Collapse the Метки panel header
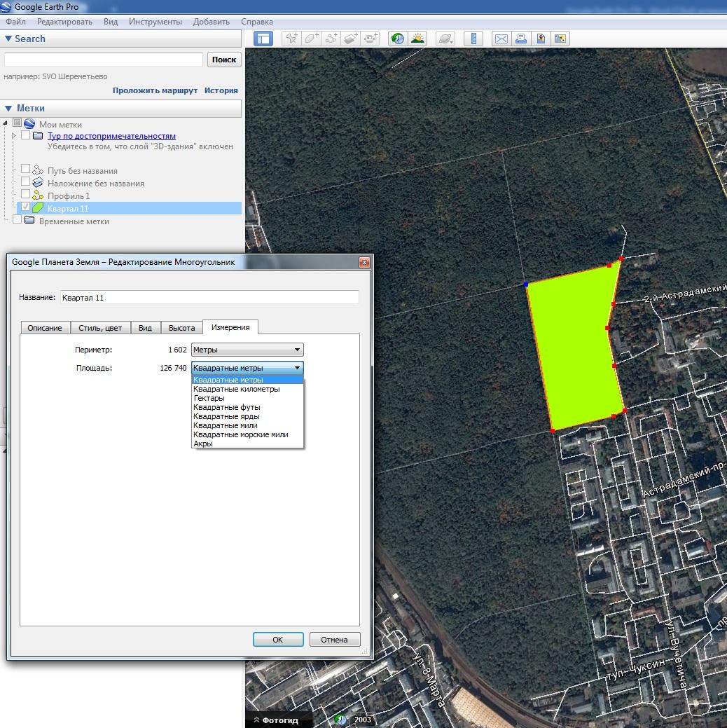Image resolution: width=727 pixels, height=728 pixels. [x=8, y=109]
